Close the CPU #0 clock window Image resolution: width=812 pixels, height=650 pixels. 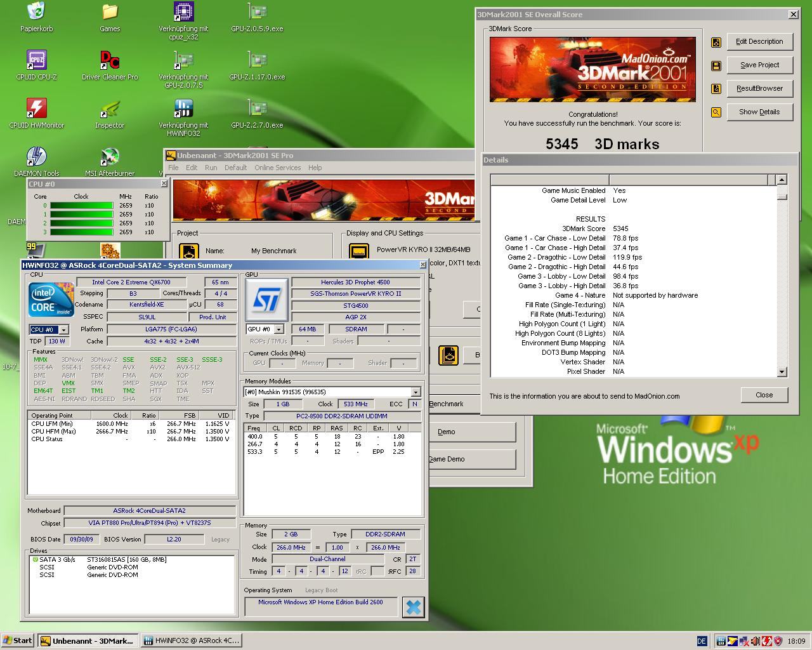tap(164, 184)
